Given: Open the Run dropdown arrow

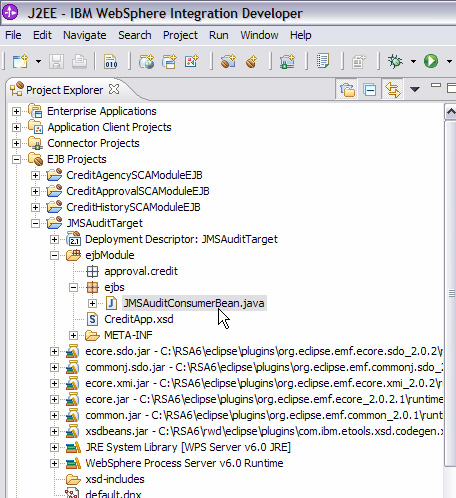Looking at the screenshot, I should coord(449,61).
